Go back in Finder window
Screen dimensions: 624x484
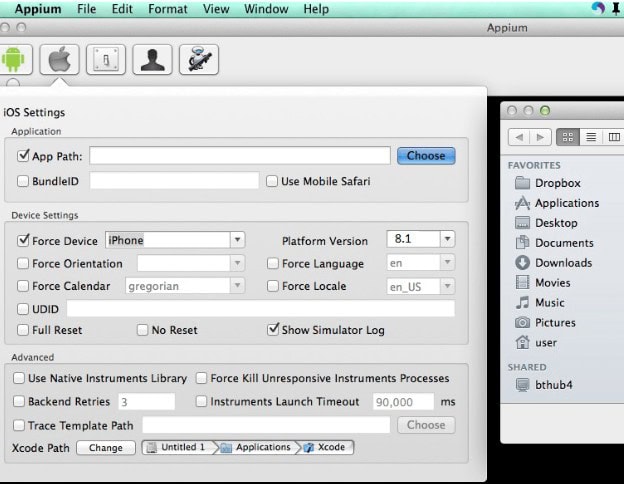(x=519, y=137)
